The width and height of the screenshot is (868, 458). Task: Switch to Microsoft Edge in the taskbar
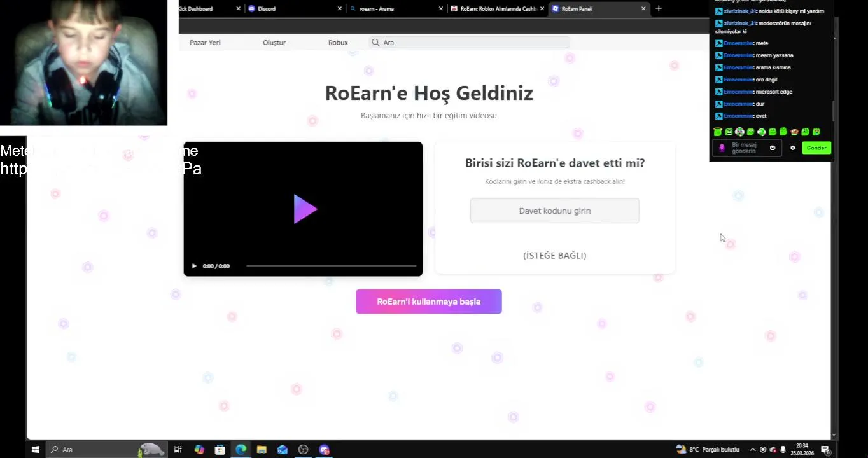(x=241, y=450)
